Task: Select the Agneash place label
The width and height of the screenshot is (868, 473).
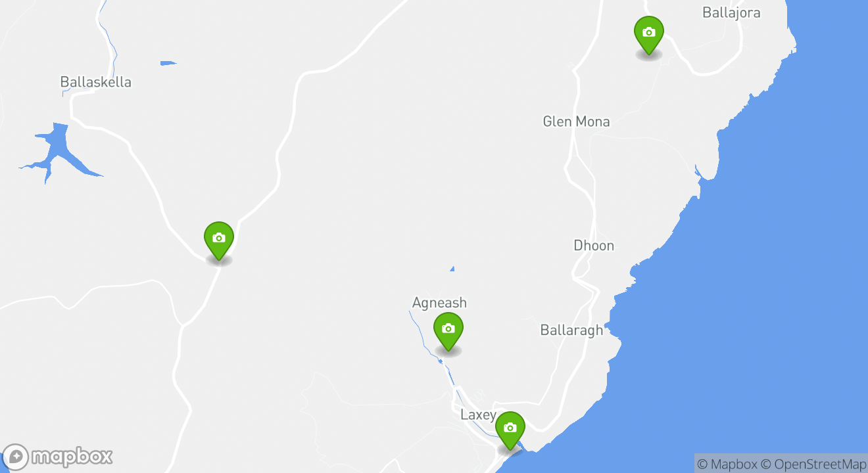Action: click(439, 303)
